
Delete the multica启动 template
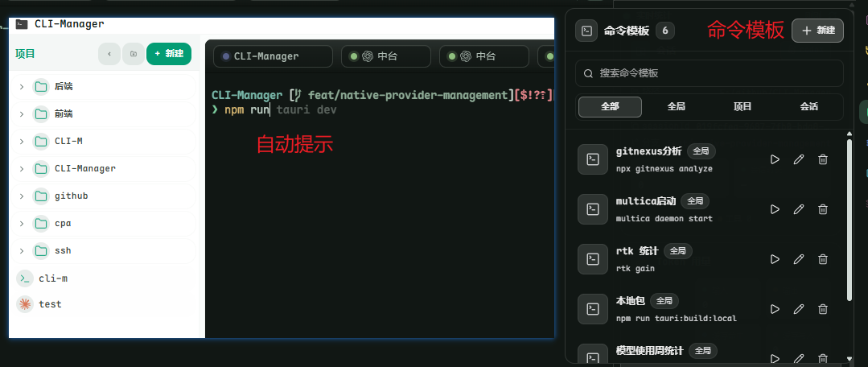tap(823, 209)
